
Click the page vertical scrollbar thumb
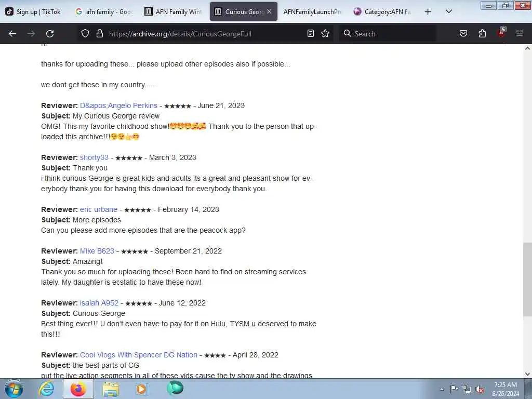click(x=527, y=280)
